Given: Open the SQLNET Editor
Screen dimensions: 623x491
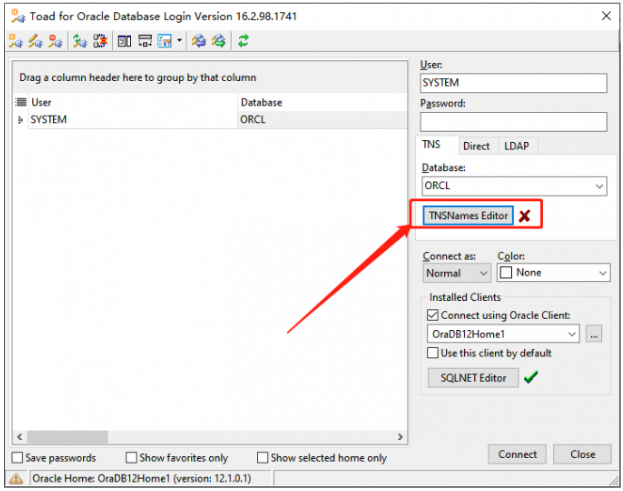Looking at the screenshot, I should pos(473,378).
